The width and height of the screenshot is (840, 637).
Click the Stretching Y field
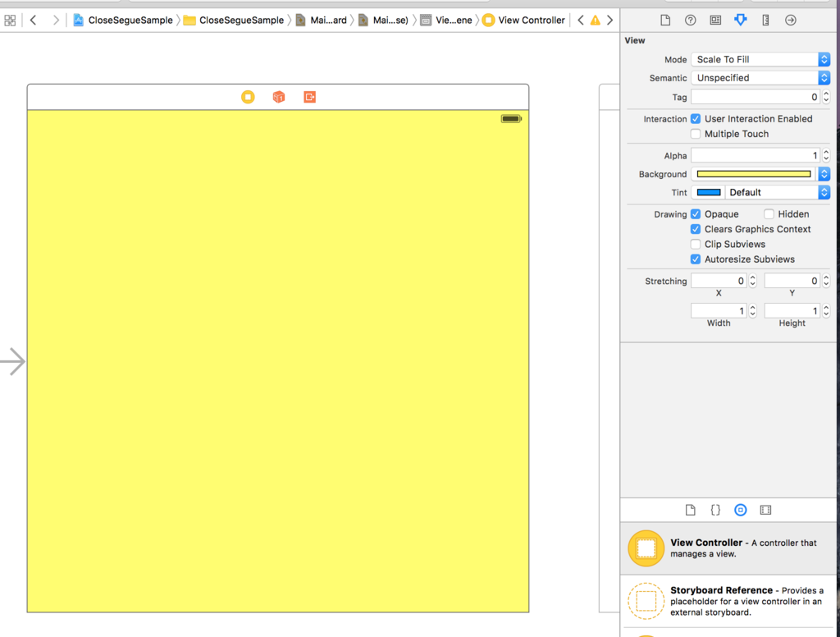(792, 281)
